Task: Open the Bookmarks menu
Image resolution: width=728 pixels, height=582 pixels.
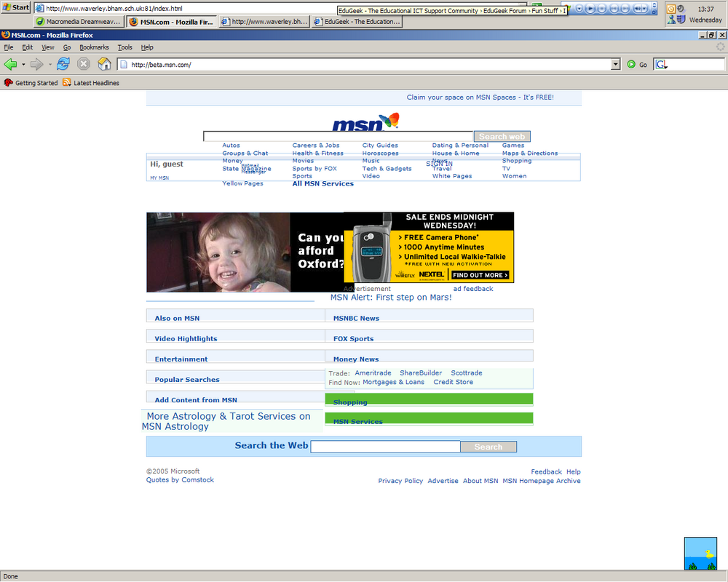Action: point(94,47)
